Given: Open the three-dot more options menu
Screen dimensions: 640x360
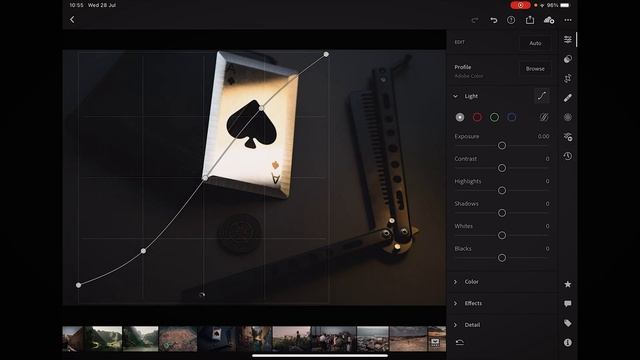Looking at the screenshot, I should (568, 20).
